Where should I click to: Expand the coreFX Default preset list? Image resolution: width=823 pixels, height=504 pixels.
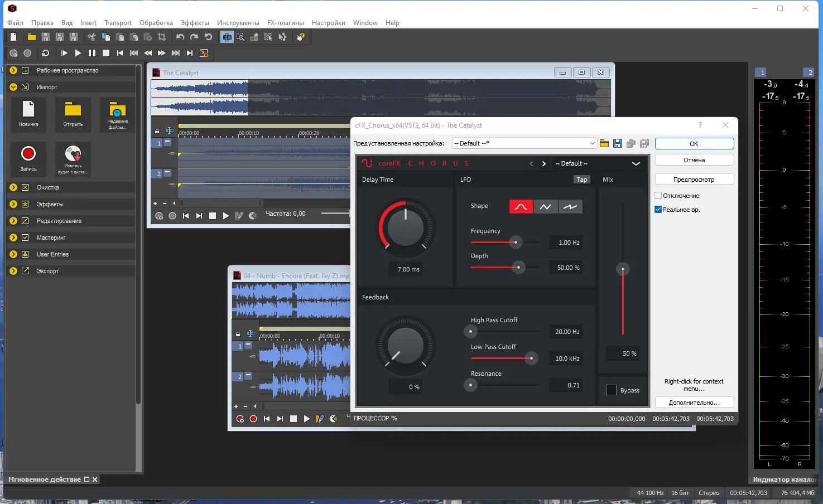[x=636, y=163]
